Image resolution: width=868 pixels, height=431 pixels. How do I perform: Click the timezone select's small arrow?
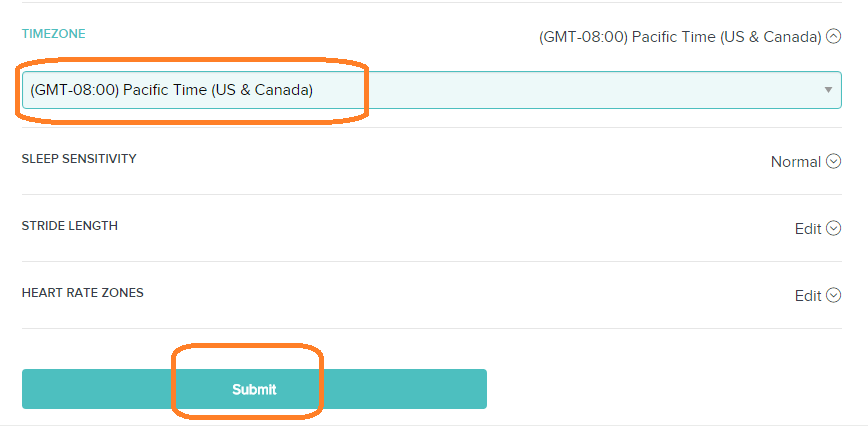tap(828, 90)
